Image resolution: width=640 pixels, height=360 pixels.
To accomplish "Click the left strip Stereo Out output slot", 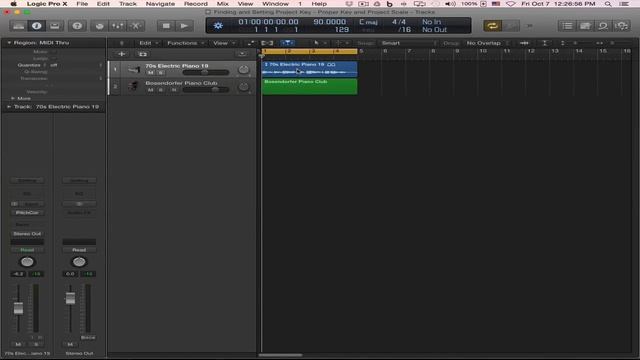I will pos(27,234).
